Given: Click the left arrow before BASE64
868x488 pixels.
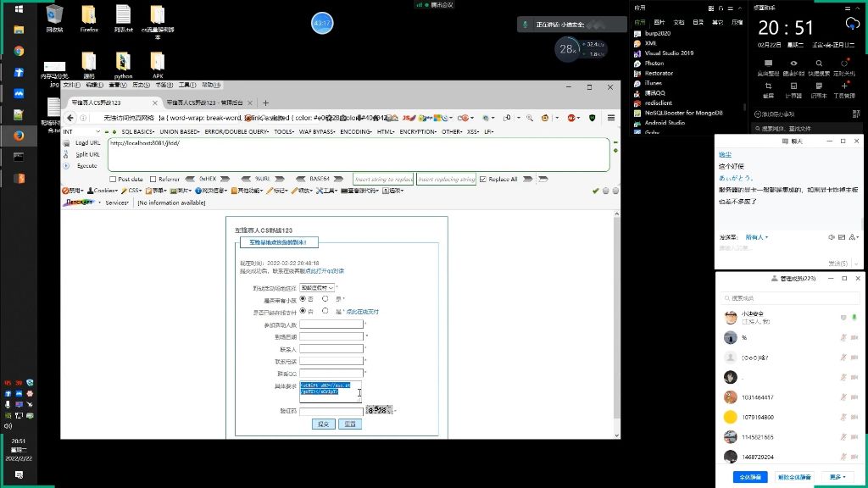Looking at the screenshot, I should 301,180.
